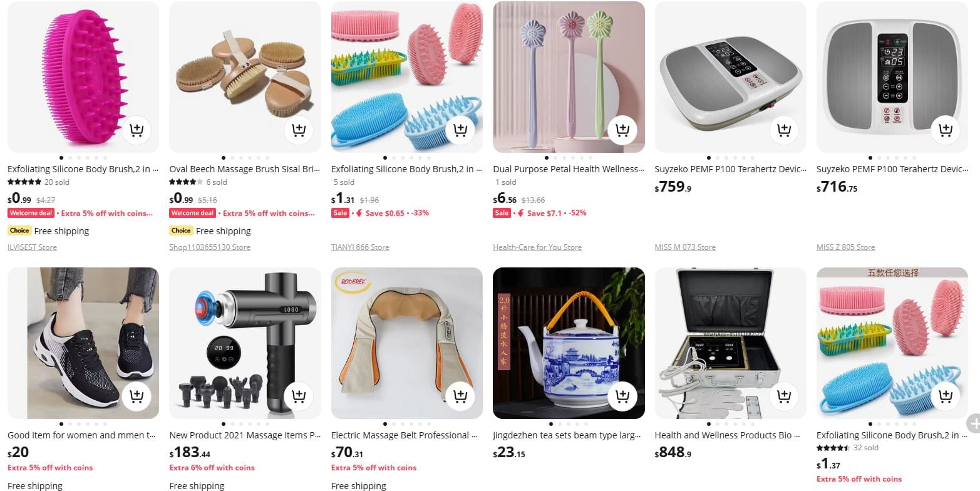Visit TIANYI 666 Store
The image size is (980, 491).
pyautogui.click(x=360, y=247)
